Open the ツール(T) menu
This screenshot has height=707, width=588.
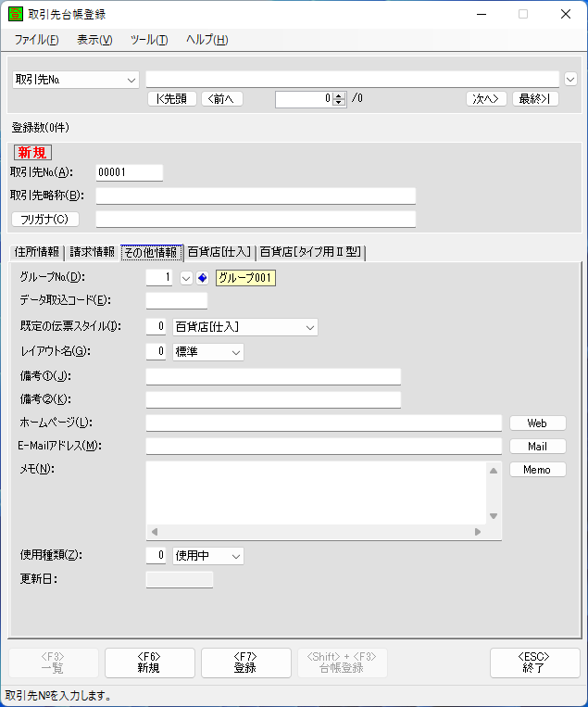149,40
